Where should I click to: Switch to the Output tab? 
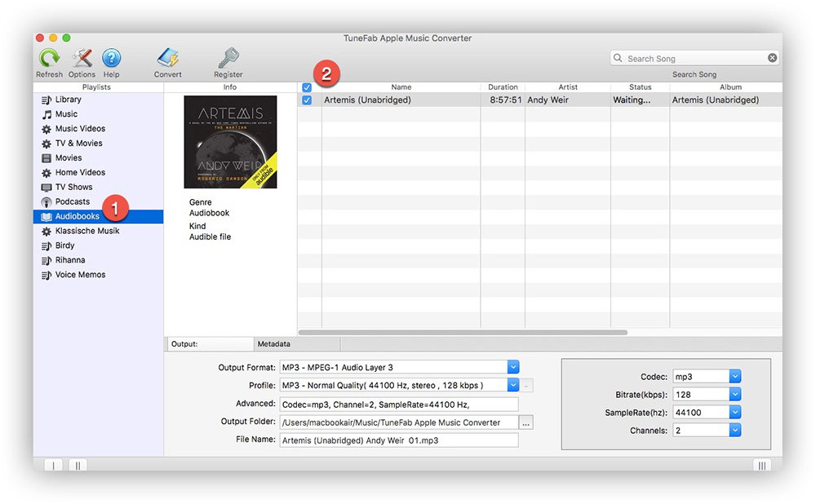point(210,344)
